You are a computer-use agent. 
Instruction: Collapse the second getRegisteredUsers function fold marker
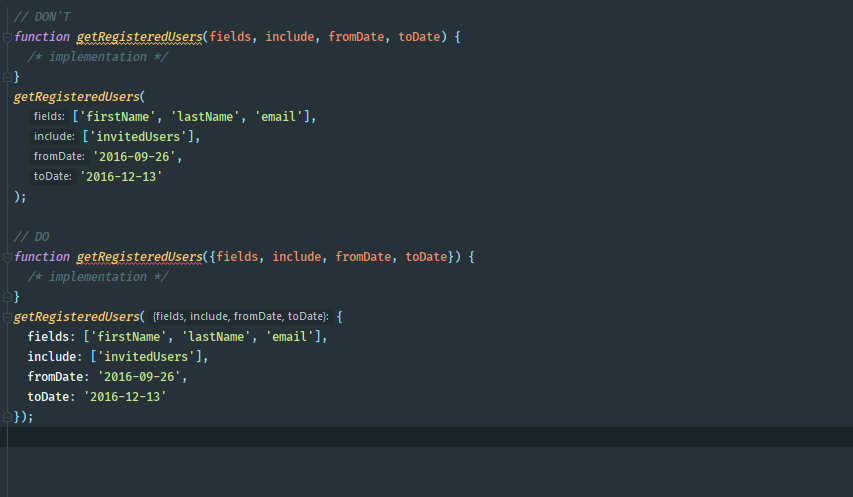click(x=8, y=257)
